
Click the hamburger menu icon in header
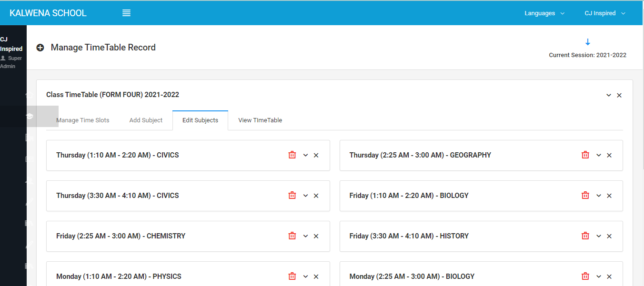[x=126, y=13]
